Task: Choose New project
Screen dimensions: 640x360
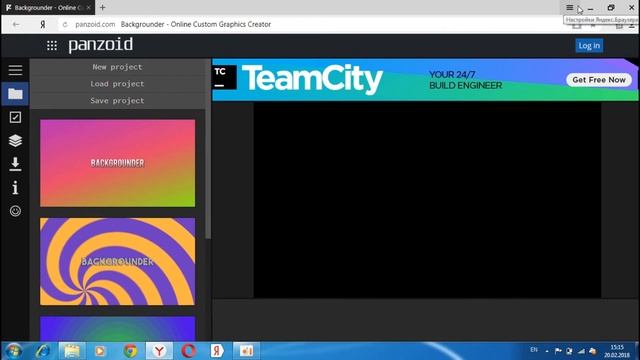Action: click(117, 67)
